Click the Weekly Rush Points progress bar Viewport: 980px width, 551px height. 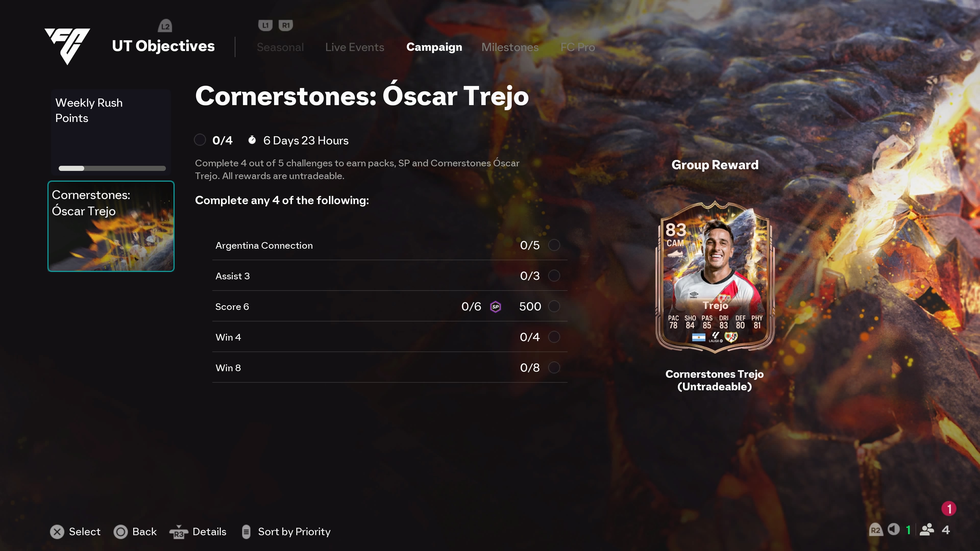pyautogui.click(x=112, y=168)
